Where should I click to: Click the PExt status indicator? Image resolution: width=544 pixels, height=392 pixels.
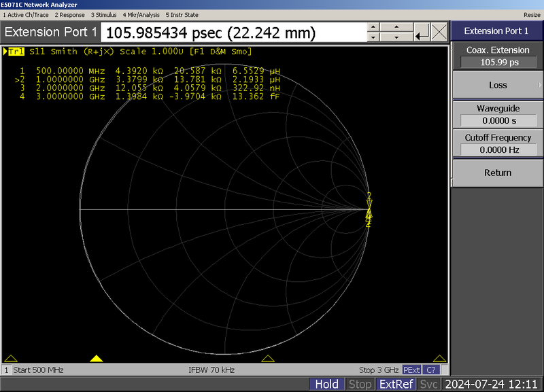point(412,370)
